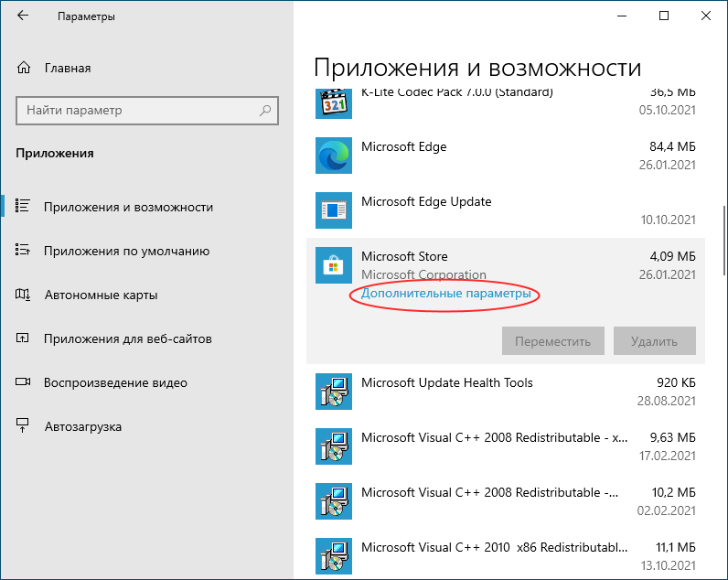The height and width of the screenshot is (580, 728).
Task: Click the Воспроизведение видео camera icon
Action: click(23, 381)
